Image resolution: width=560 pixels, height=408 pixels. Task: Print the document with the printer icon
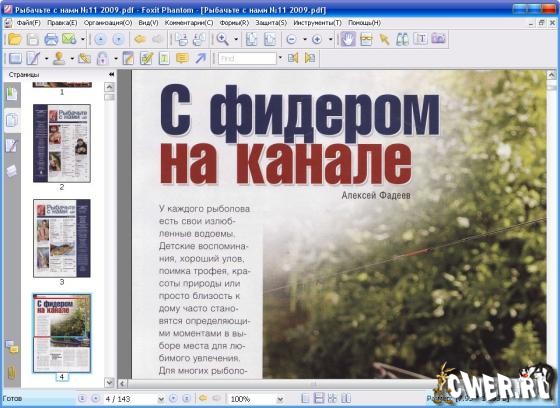click(x=51, y=39)
